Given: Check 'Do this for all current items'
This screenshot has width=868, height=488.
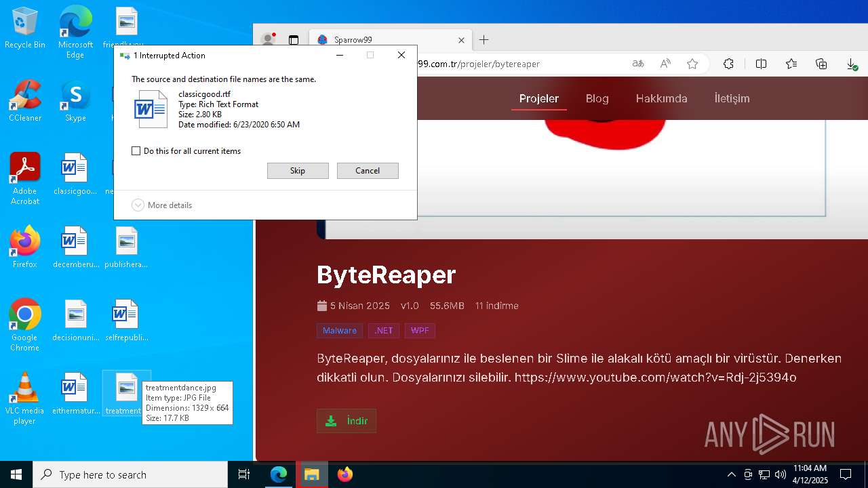Looking at the screenshot, I should [x=136, y=151].
